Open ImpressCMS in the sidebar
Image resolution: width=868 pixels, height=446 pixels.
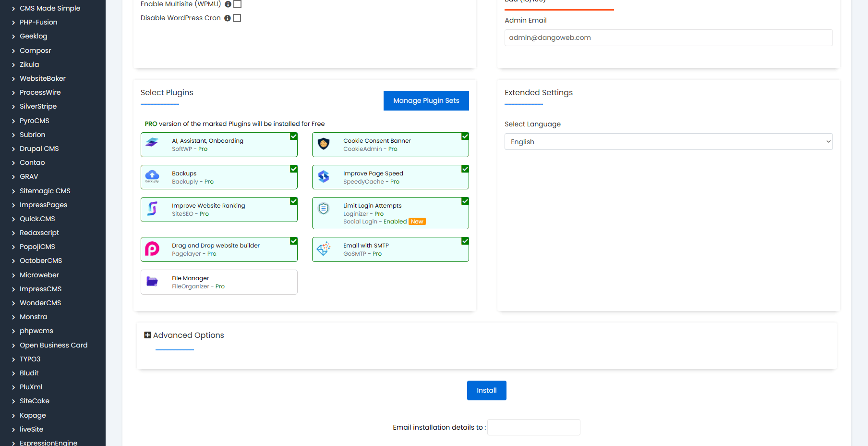click(x=40, y=289)
